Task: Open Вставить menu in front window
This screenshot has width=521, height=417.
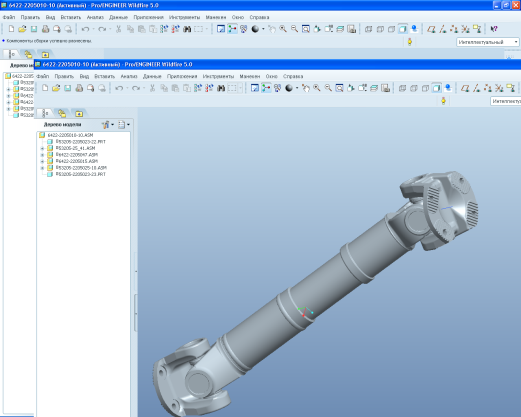Action: tap(105, 76)
